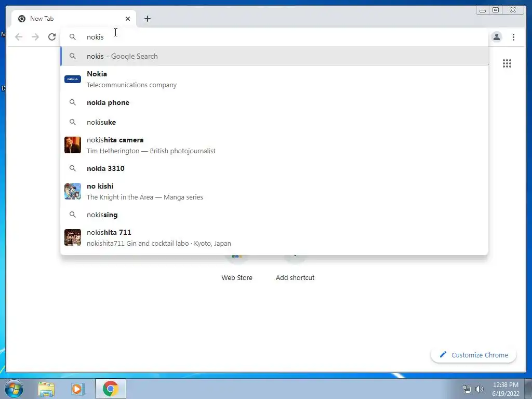
Task: Click the Show desktop strip in taskbar
Action: click(528, 389)
